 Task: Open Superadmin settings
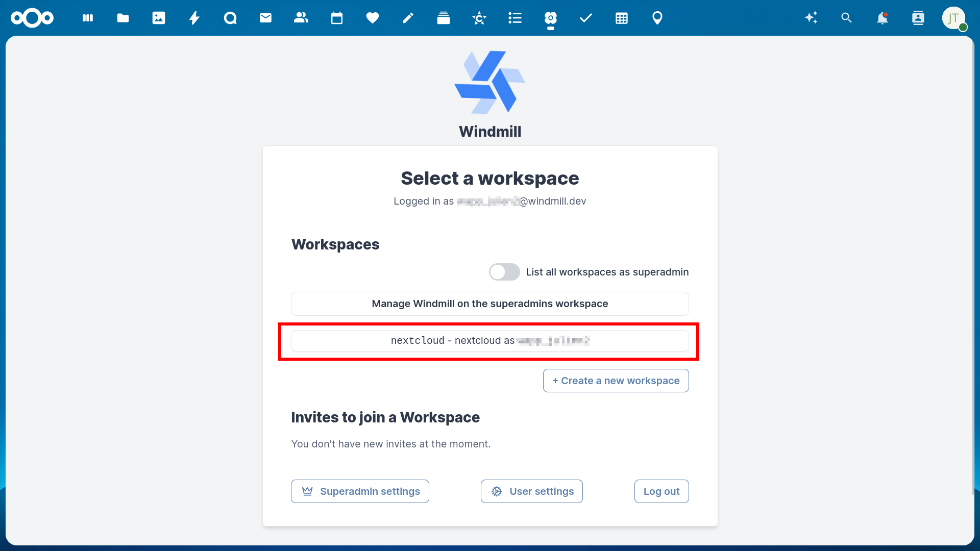tap(360, 491)
